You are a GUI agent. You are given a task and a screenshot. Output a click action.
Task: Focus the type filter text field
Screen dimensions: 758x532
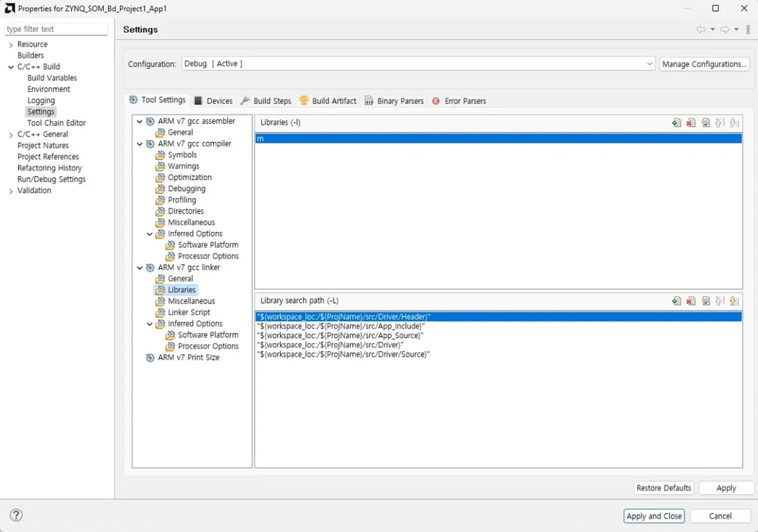[56, 29]
